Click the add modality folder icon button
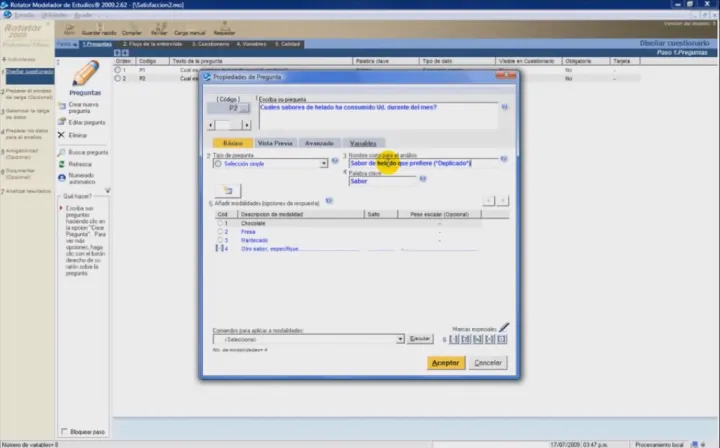This screenshot has width=720, height=448. (229, 190)
